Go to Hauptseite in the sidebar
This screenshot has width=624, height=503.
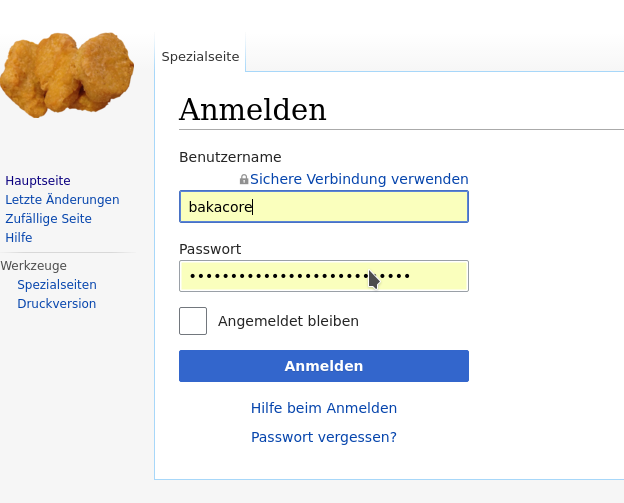pyautogui.click(x=38, y=181)
